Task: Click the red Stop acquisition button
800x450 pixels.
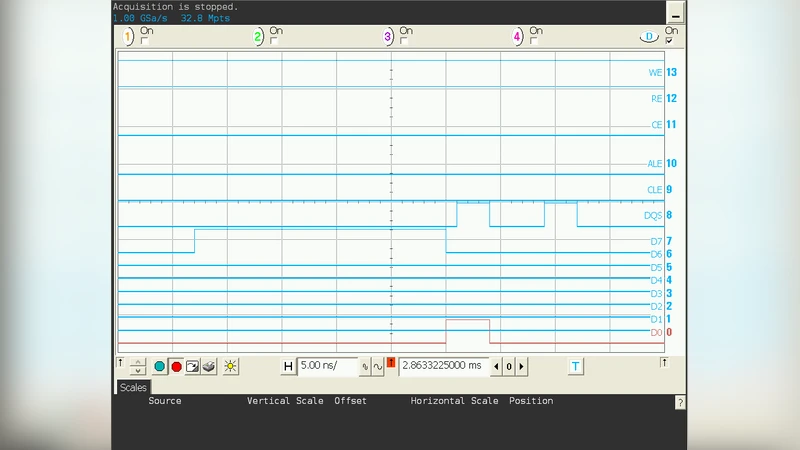Action: [176, 367]
